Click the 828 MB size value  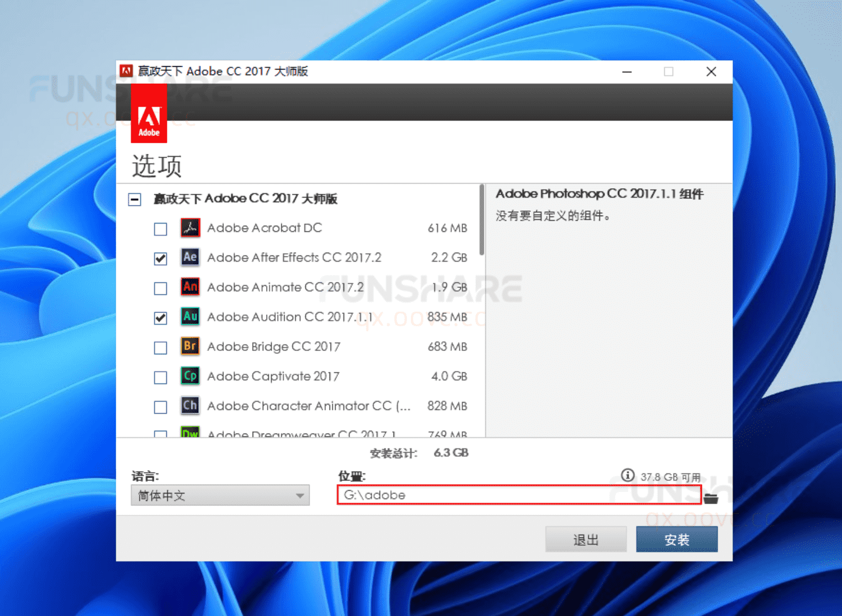447,405
